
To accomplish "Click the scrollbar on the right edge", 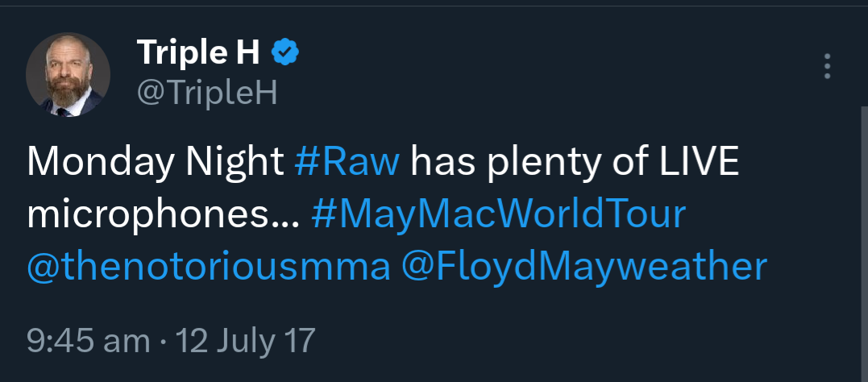I will pos(864,242).
